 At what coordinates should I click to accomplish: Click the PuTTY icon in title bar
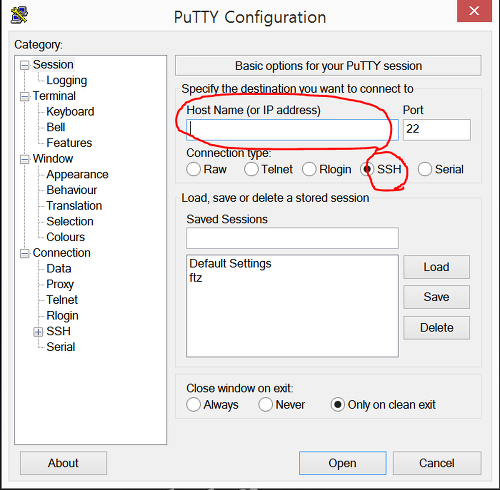click(19, 15)
